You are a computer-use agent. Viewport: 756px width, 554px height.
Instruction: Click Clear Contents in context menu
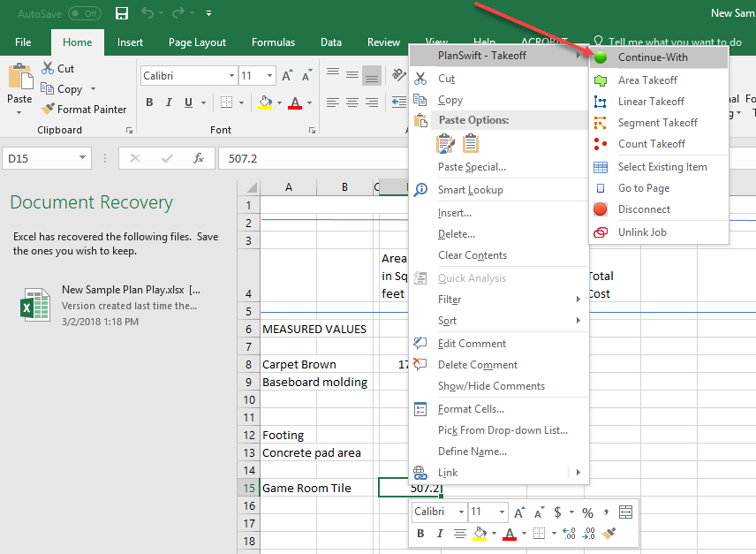click(498, 255)
